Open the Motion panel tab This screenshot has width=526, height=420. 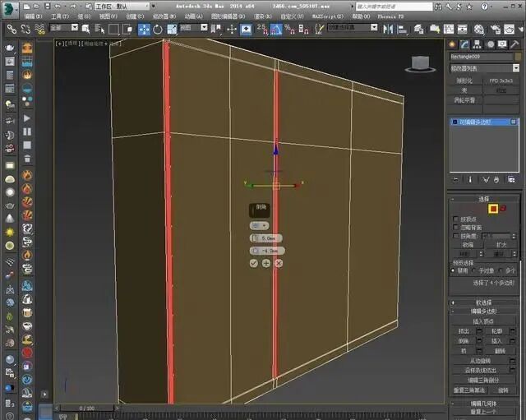tap(490, 44)
